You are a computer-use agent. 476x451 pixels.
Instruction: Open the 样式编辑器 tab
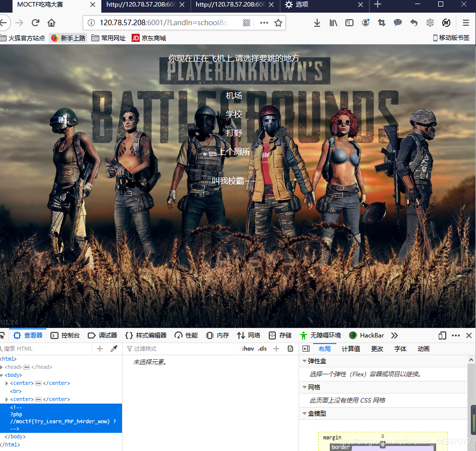[146, 335]
